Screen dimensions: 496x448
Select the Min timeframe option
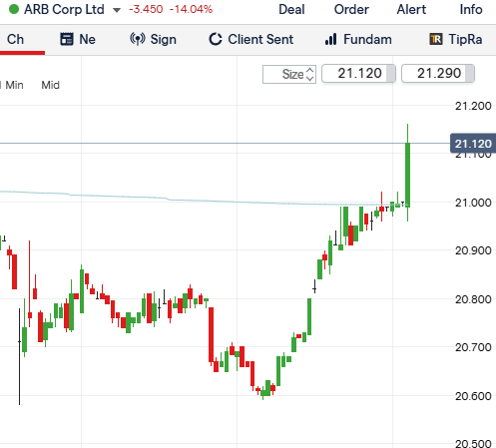click(x=14, y=85)
